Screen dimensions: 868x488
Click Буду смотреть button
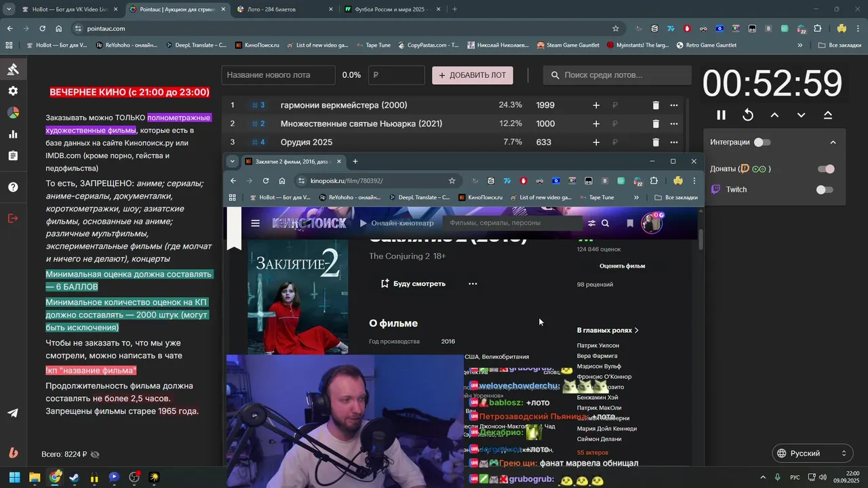413,283
